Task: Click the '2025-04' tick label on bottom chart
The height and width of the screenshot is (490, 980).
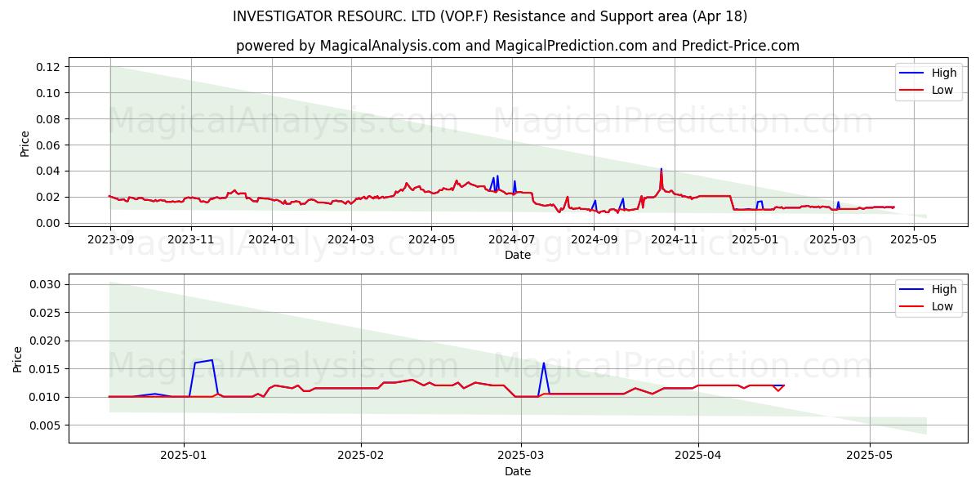Action: [697, 456]
